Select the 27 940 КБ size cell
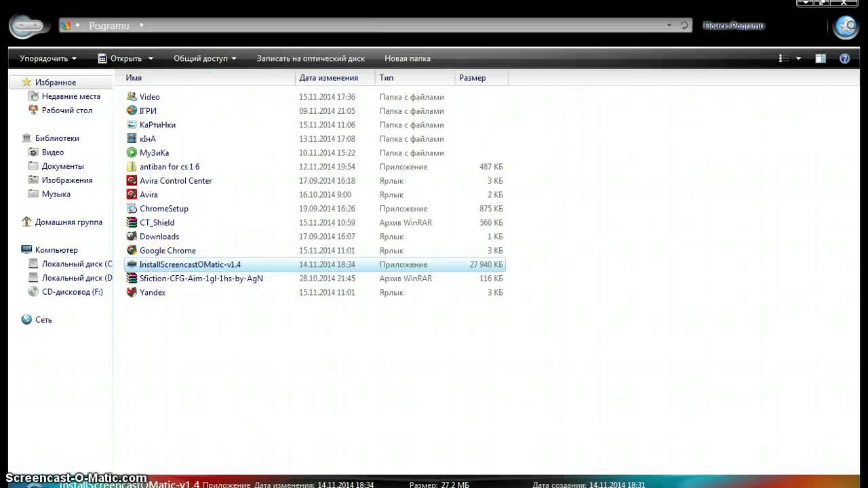 (486, 264)
